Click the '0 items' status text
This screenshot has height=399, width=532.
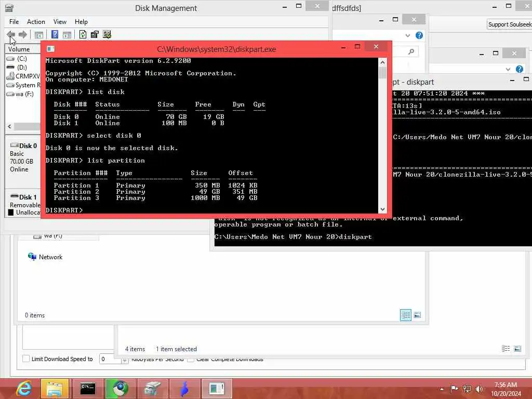coord(35,315)
